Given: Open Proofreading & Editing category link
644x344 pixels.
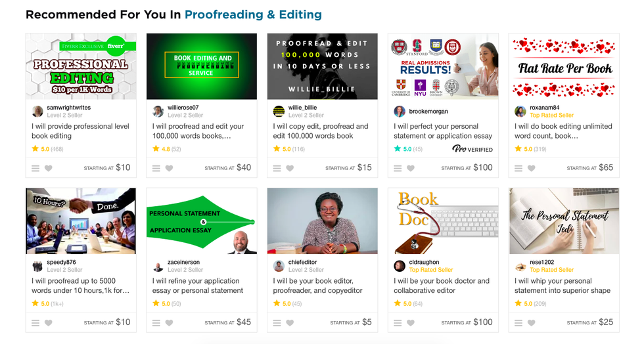Looking at the screenshot, I should click(253, 14).
